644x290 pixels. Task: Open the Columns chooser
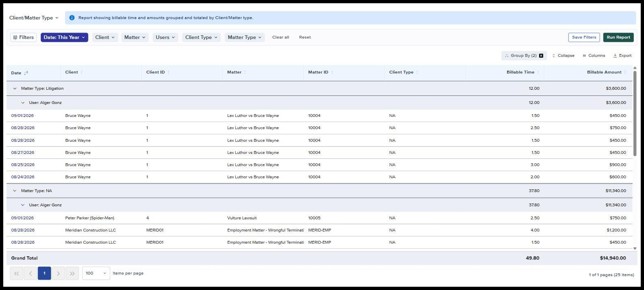click(594, 56)
